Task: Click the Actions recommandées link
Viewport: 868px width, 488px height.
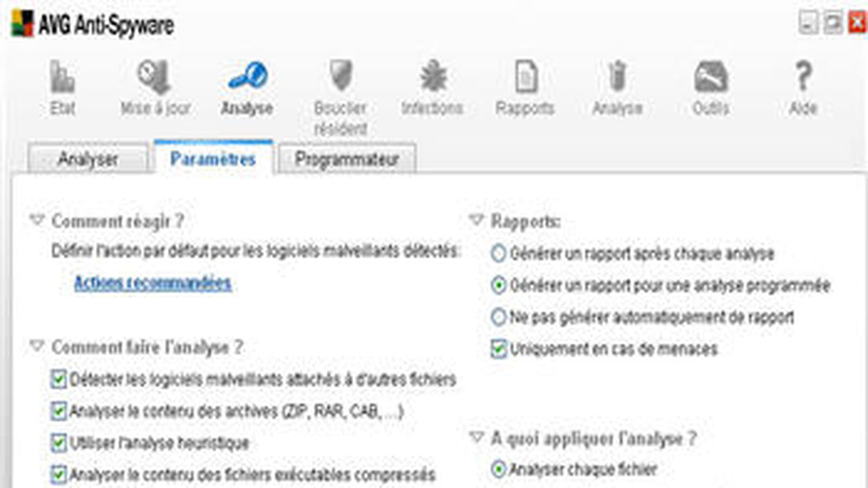Action: click(x=153, y=282)
